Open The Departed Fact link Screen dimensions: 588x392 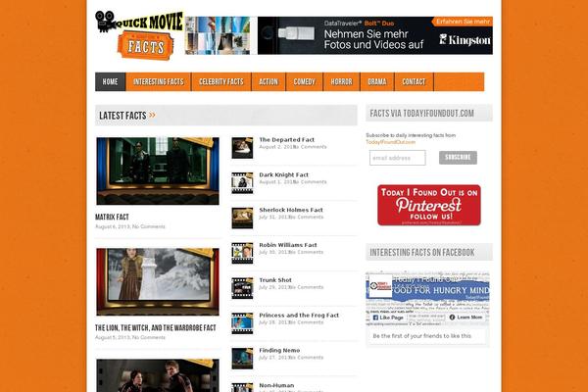[x=286, y=139]
